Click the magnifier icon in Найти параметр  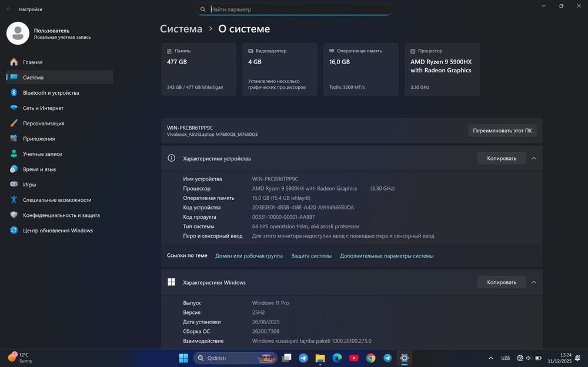pyautogui.click(x=203, y=9)
